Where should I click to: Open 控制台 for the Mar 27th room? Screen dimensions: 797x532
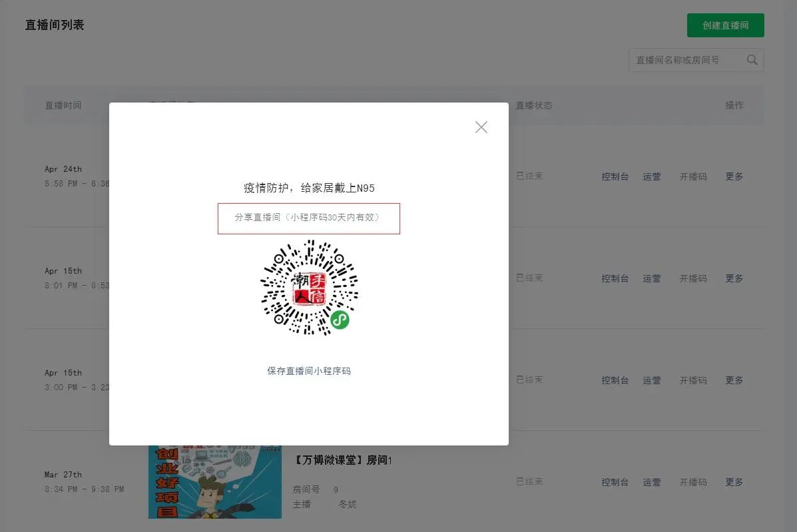pos(615,482)
